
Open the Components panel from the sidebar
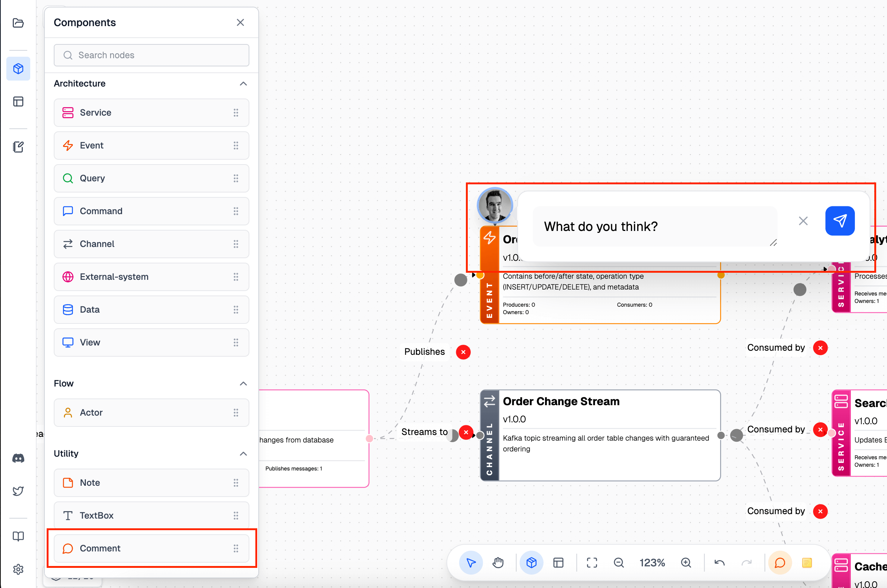18,69
